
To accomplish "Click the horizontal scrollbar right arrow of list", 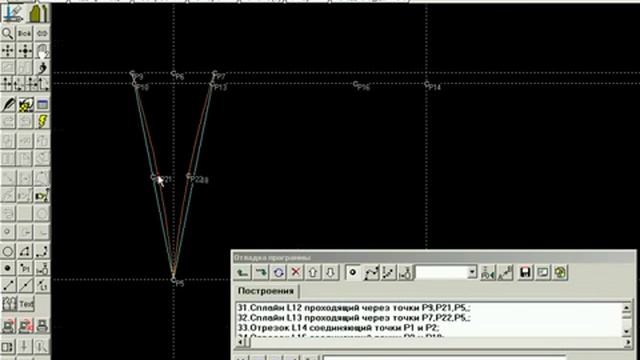I will coord(627,342).
